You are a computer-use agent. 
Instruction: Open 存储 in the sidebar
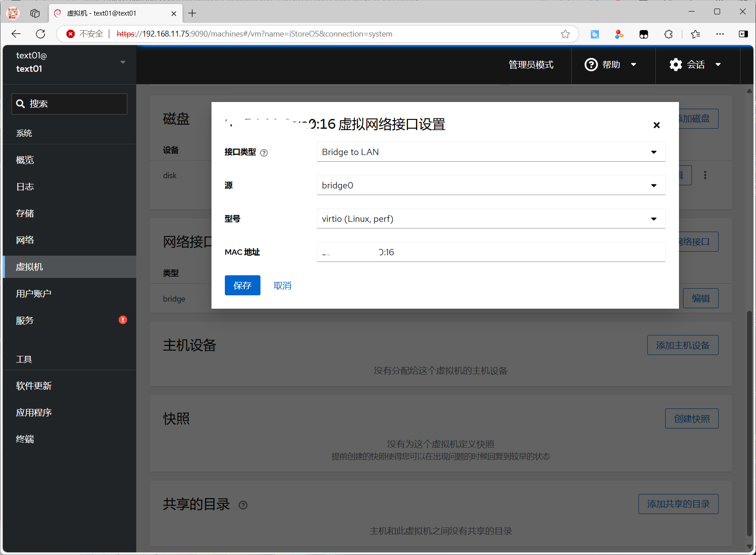coord(25,213)
